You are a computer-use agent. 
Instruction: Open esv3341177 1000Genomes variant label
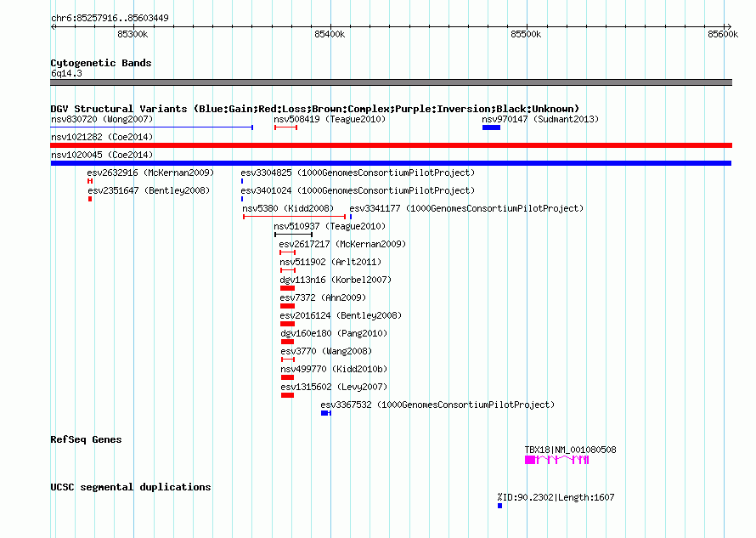coord(466,208)
